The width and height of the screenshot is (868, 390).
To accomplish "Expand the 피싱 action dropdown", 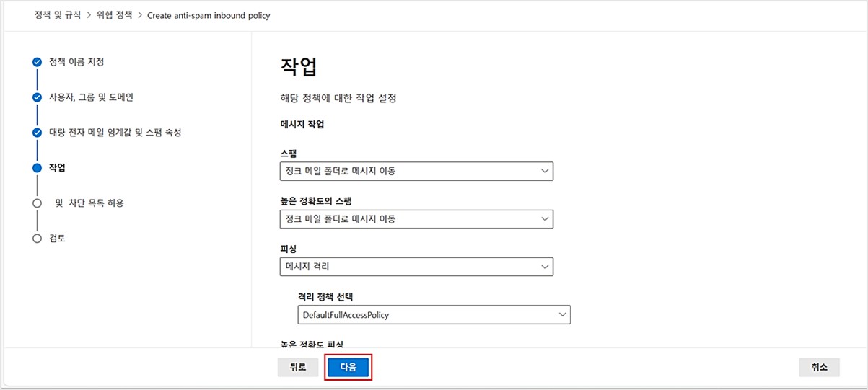I will (x=416, y=267).
